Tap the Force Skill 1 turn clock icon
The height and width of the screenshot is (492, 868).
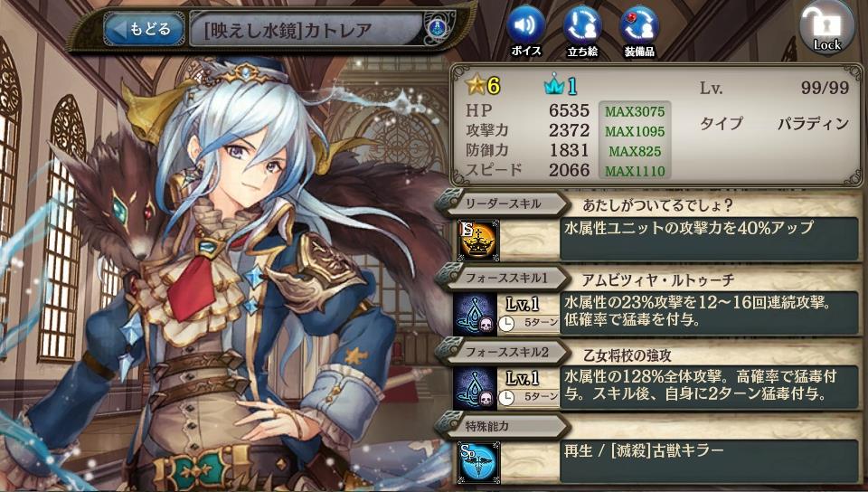506,325
